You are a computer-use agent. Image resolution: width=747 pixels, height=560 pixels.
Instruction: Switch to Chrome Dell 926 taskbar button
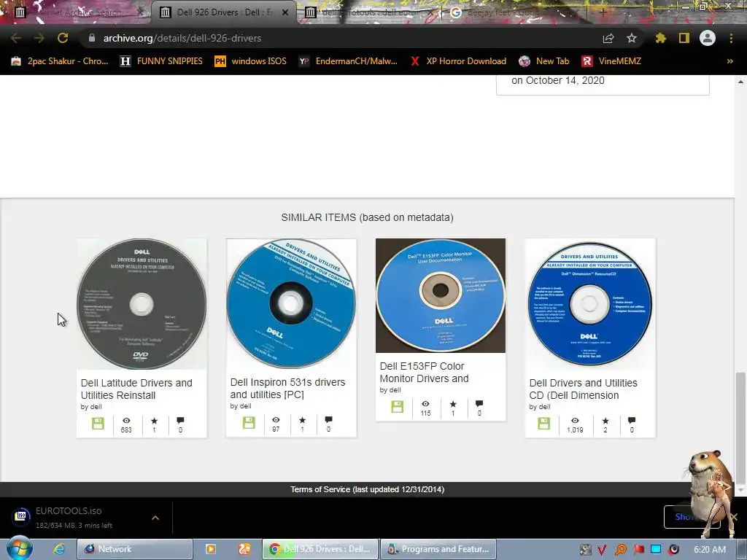320,549
